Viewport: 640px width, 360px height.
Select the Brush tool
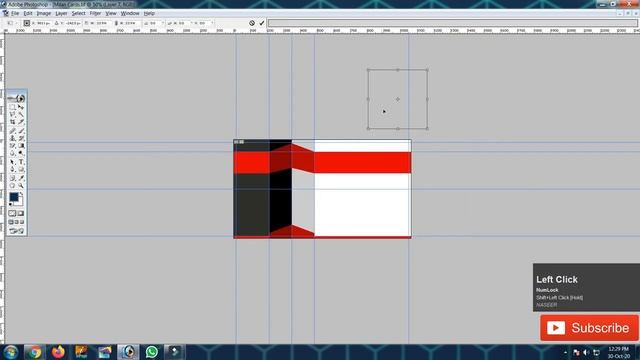click(21, 131)
